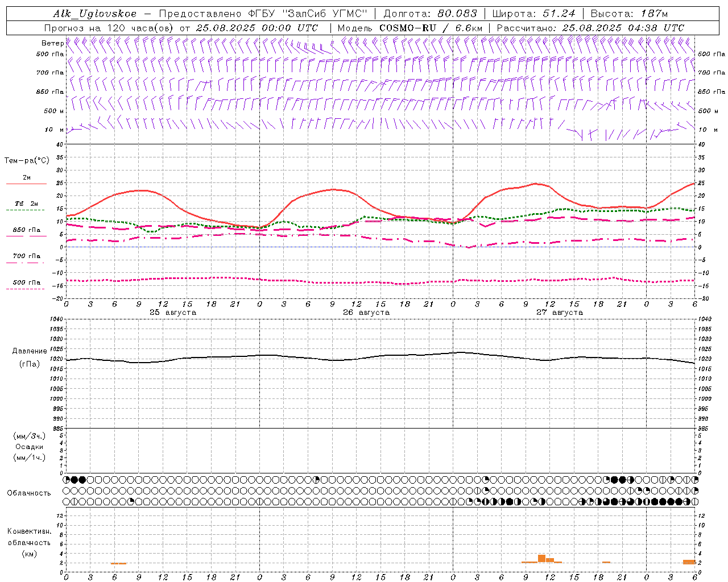728x582 pixels.
Task: Click the 10 м wind level label on left
Action: pos(55,130)
